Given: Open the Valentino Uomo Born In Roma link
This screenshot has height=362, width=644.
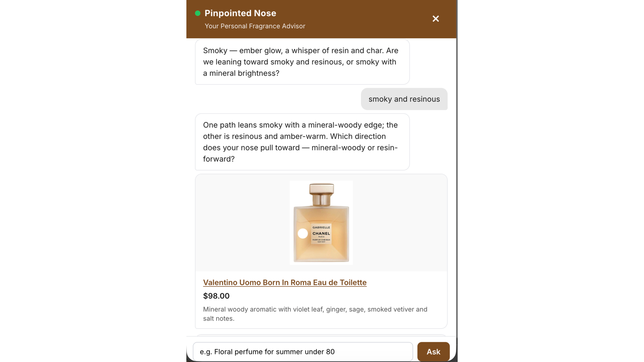Looking at the screenshot, I should [285, 282].
